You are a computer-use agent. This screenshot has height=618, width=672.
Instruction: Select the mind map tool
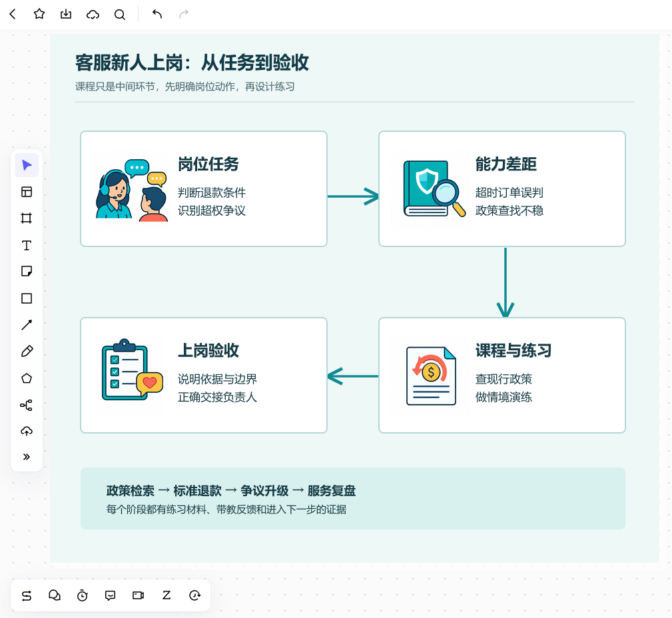(x=27, y=405)
